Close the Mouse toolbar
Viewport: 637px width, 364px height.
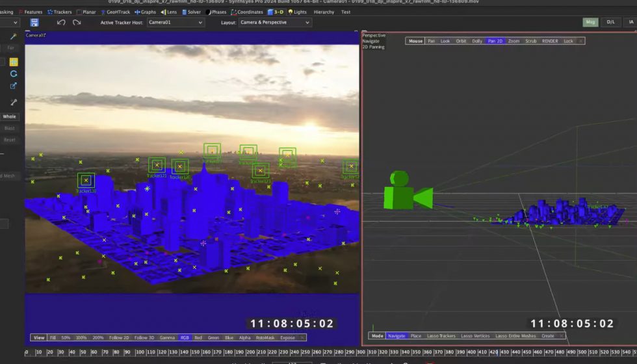[x=581, y=41]
